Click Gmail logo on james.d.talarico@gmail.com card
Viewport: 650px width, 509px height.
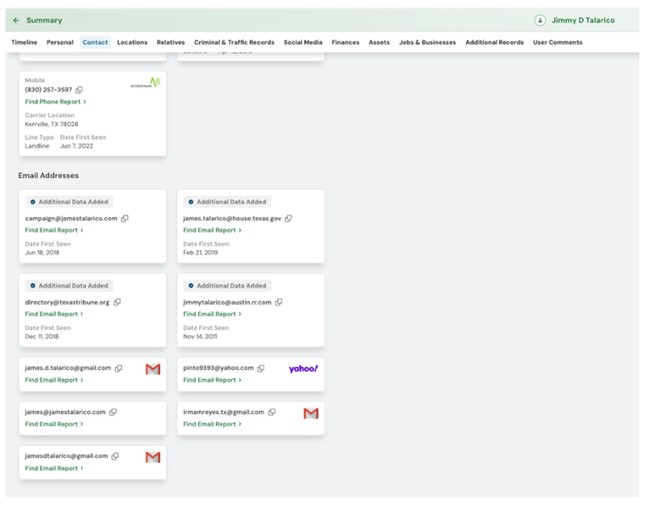pyautogui.click(x=153, y=369)
